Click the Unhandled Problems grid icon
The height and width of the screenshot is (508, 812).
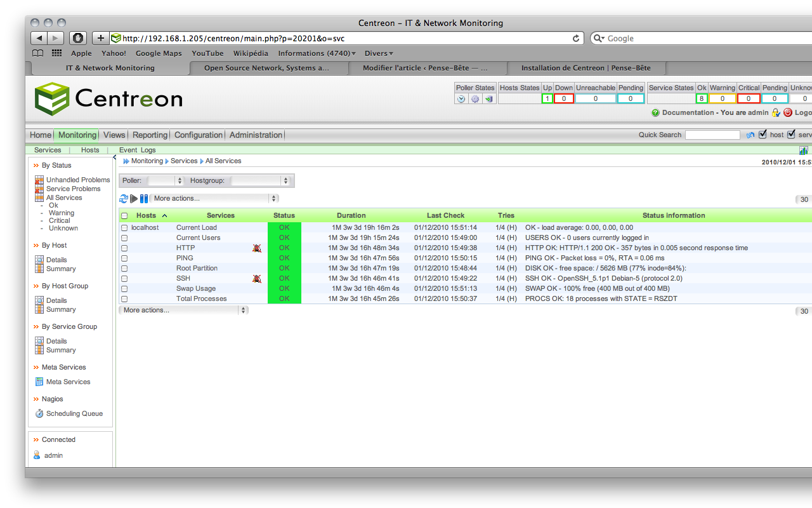tap(39, 180)
